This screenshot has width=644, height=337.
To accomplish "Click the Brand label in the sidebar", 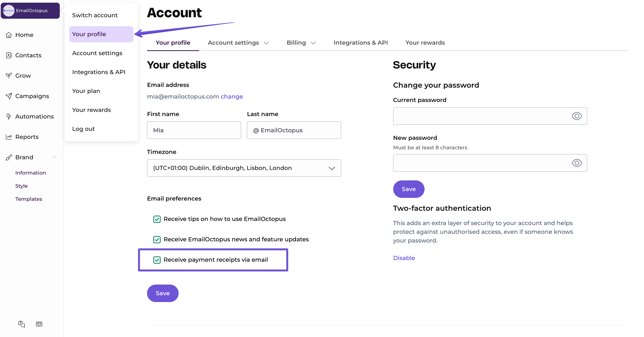I will point(24,157).
